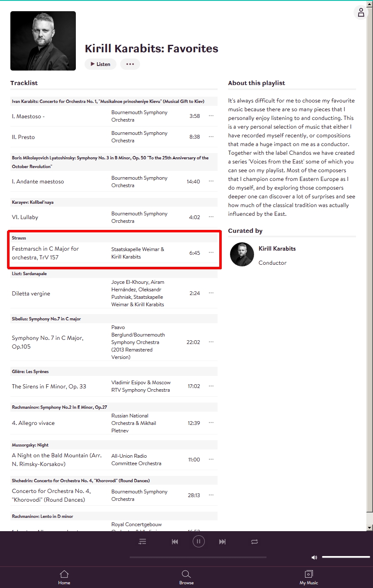Viewport: 373px width, 588px height.
Task: Toggle repeat mode in player bar
Action: pos(254,542)
